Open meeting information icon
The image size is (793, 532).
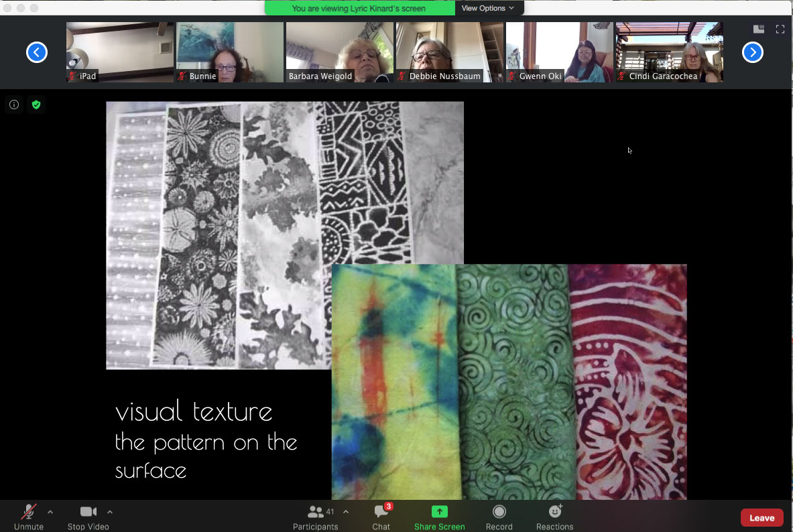coord(14,105)
